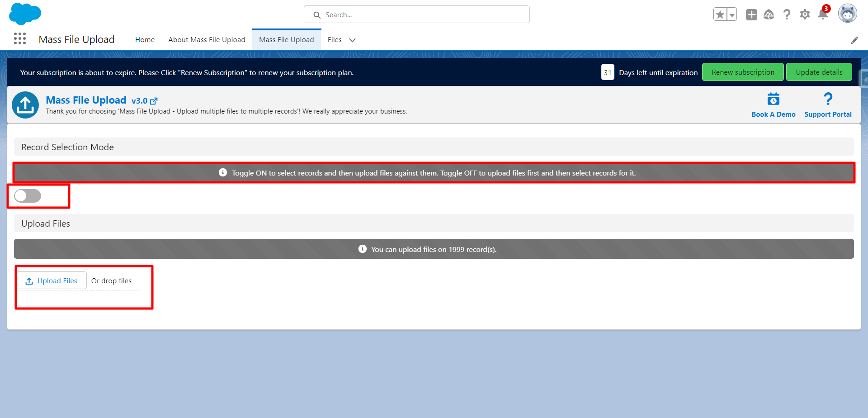868x418 pixels.
Task: Click the favorites star icon
Action: click(x=720, y=14)
